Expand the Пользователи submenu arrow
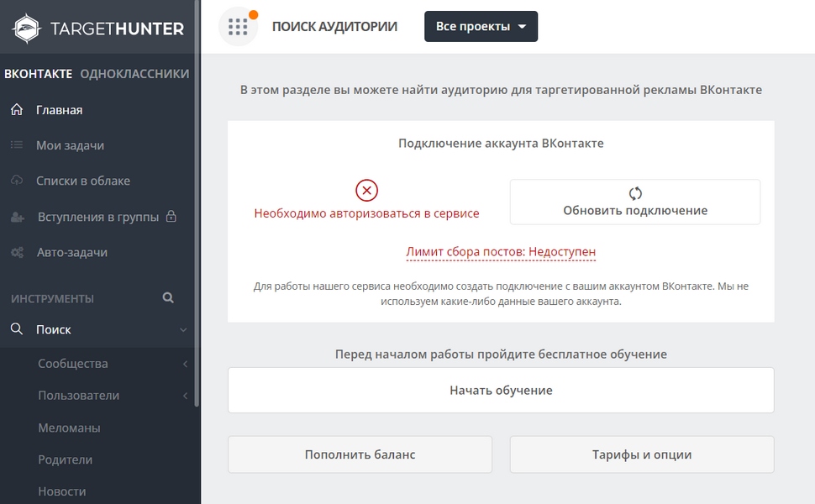The width and height of the screenshot is (815, 504). (185, 396)
